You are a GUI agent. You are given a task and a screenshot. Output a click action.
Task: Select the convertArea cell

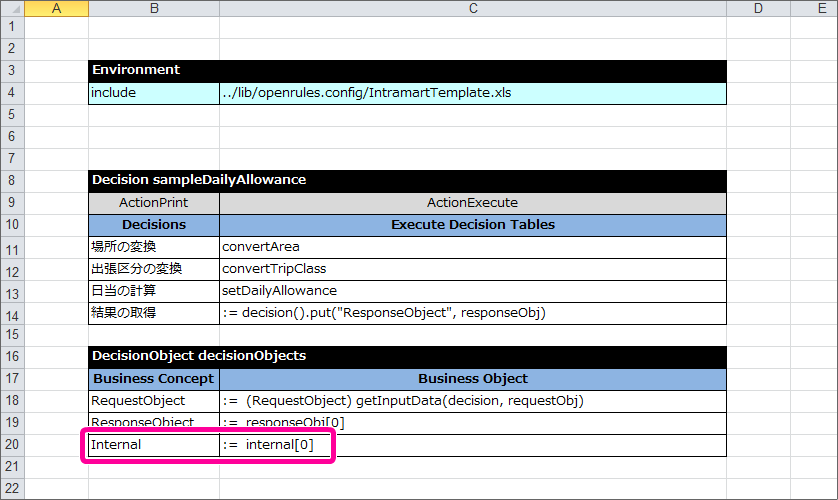click(473, 247)
